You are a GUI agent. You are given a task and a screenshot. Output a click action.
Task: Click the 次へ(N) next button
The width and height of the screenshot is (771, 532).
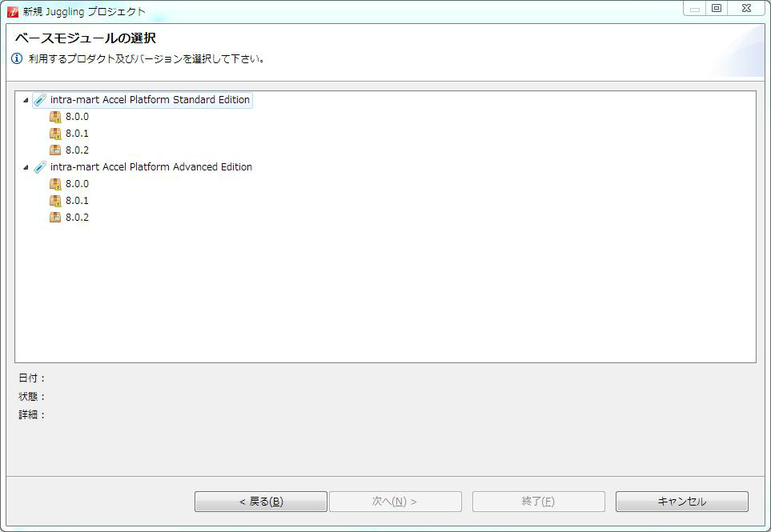coord(396,502)
